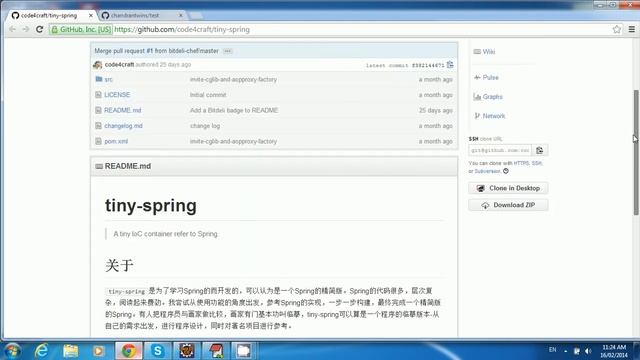Open the 'Initial commit' message link

tap(208, 95)
